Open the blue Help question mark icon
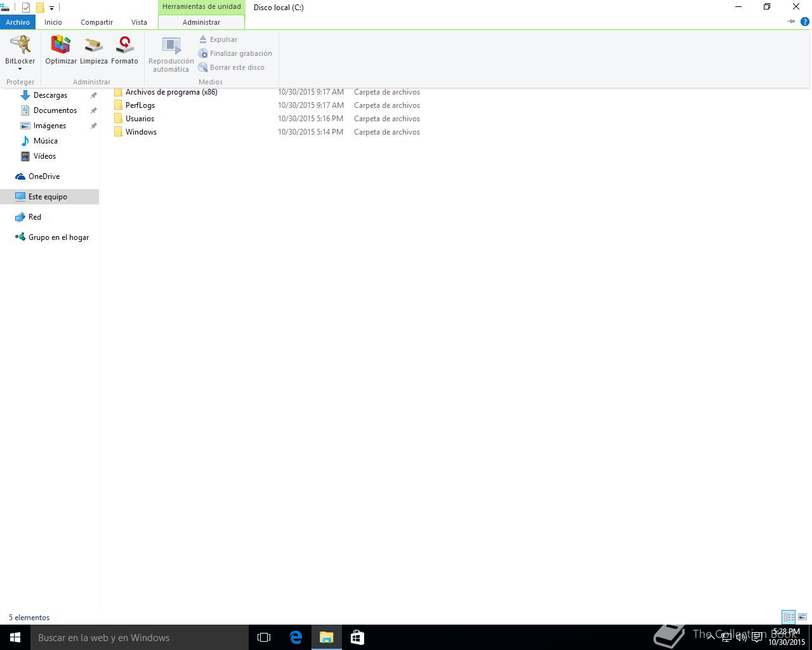 tap(804, 22)
